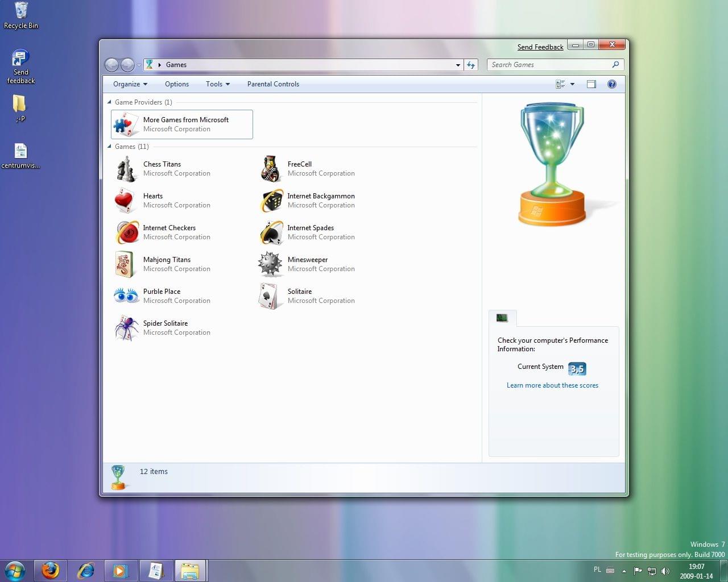
Task: Click the refresh button beside the address bar
Action: tap(471, 65)
